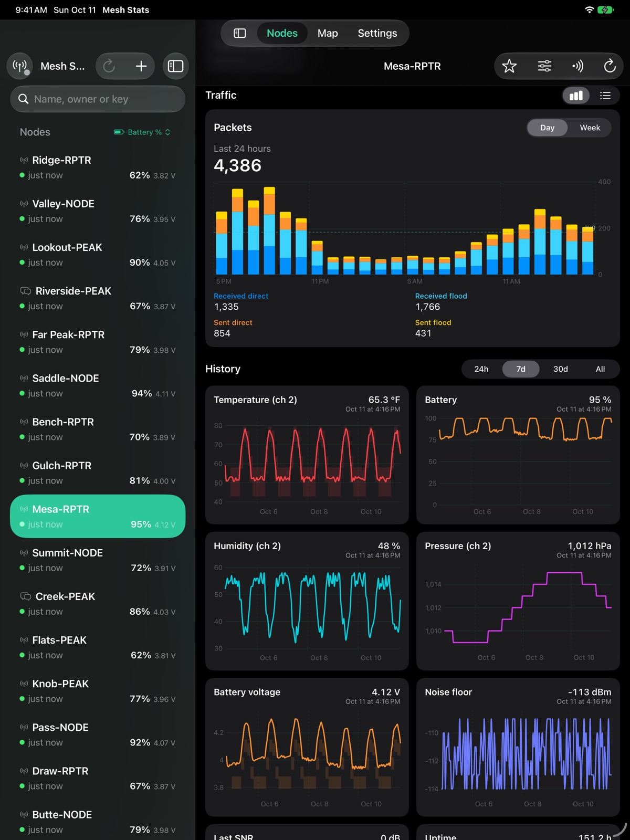Open the Noise floor chart
The height and width of the screenshot is (840, 630).
click(518, 747)
